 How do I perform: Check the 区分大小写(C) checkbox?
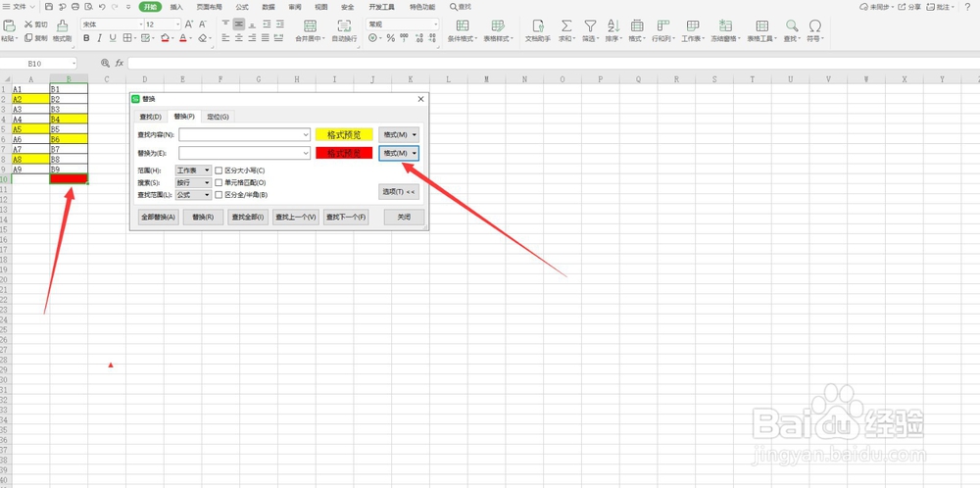click(x=219, y=170)
